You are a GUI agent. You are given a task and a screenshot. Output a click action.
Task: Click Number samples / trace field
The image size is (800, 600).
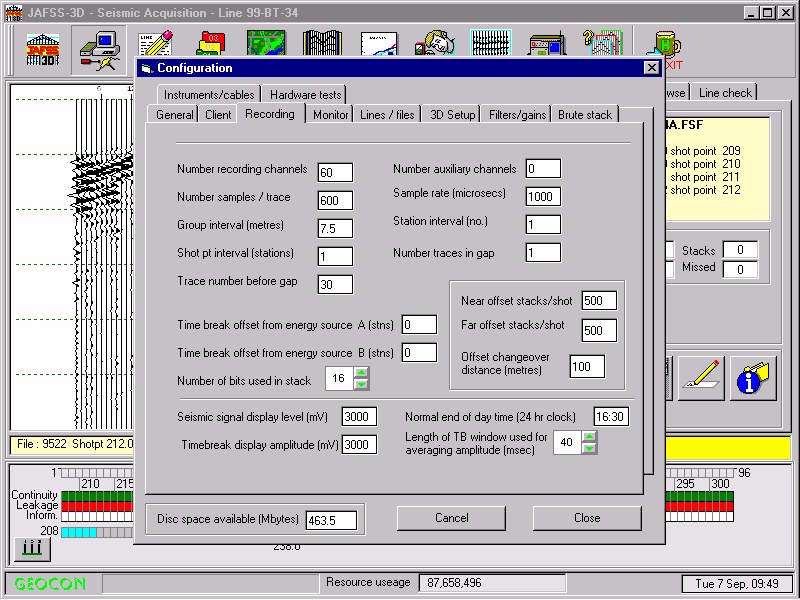coord(335,201)
